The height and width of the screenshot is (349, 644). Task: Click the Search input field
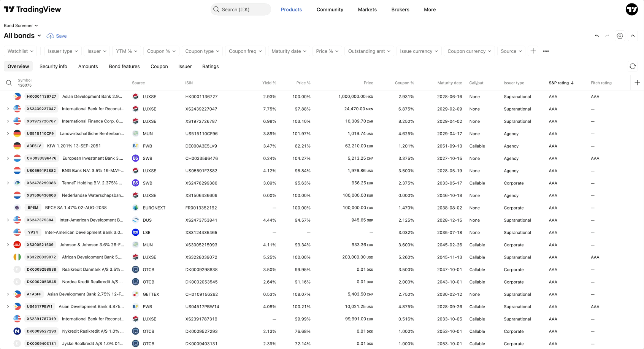tap(241, 10)
